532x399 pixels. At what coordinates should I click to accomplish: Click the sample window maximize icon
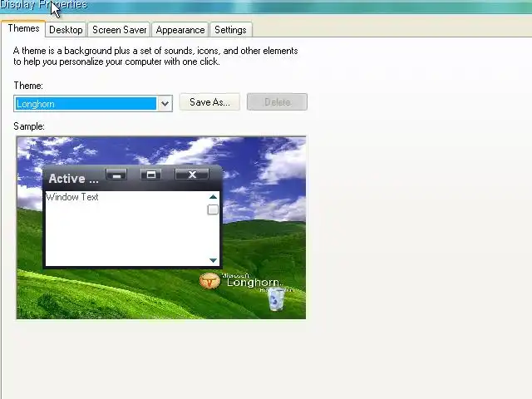point(151,175)
